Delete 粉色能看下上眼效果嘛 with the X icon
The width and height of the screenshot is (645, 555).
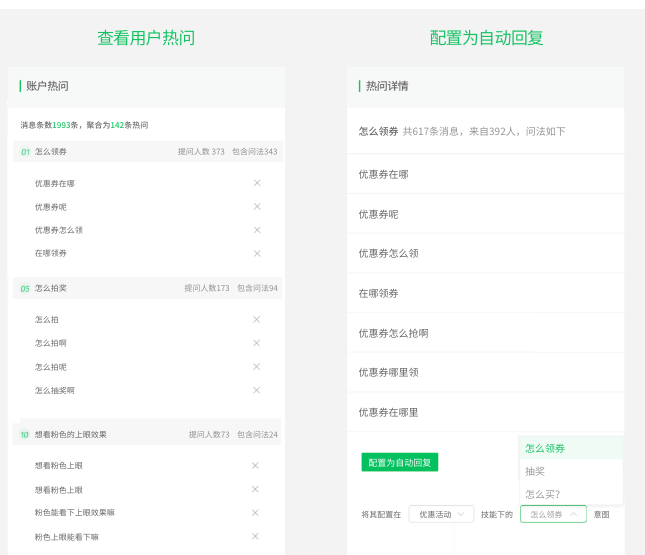tap(255, 512)
